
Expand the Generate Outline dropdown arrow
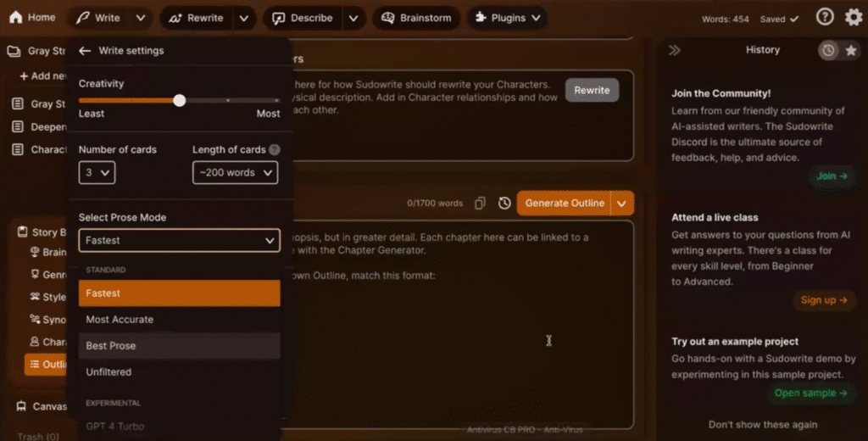point(621,204)
